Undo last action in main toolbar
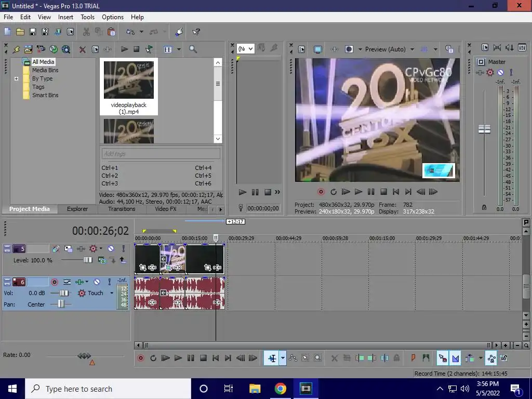This screenshot has height=399, width=532. (x=130, y=32)
